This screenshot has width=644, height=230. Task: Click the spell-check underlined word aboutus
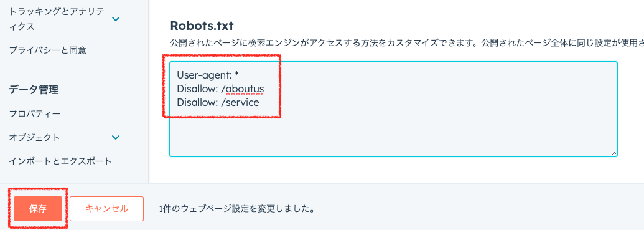point(245,89)
